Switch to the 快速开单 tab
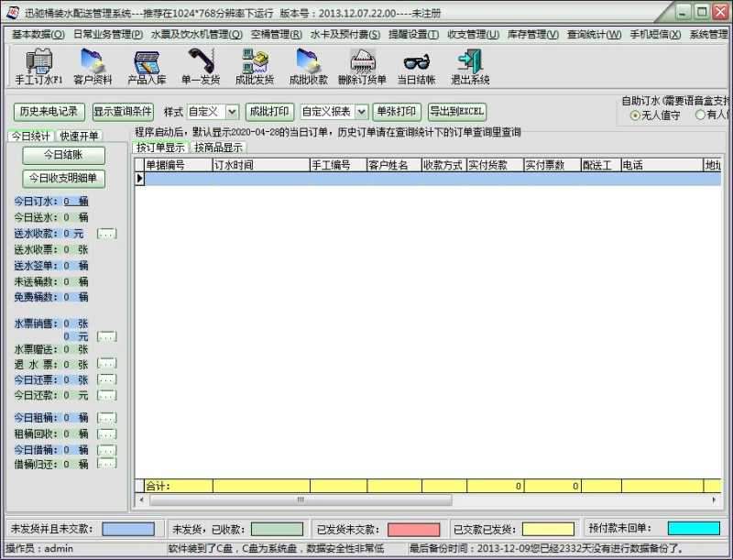This screenshot has height=560, width=733. click(x=81, y=136)
